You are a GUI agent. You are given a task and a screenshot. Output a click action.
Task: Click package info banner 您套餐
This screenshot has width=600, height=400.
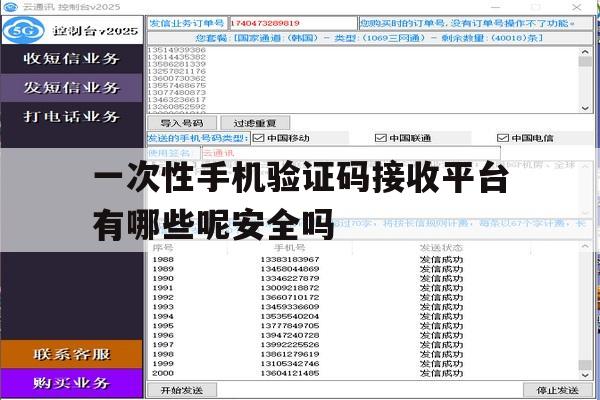point(370,38)
